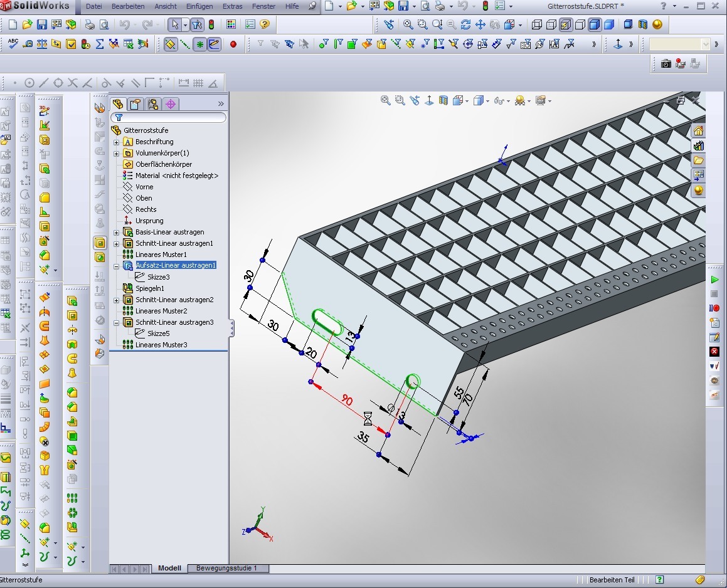Click the Measure tape icon
727x588 pixels.
[28, 44]
